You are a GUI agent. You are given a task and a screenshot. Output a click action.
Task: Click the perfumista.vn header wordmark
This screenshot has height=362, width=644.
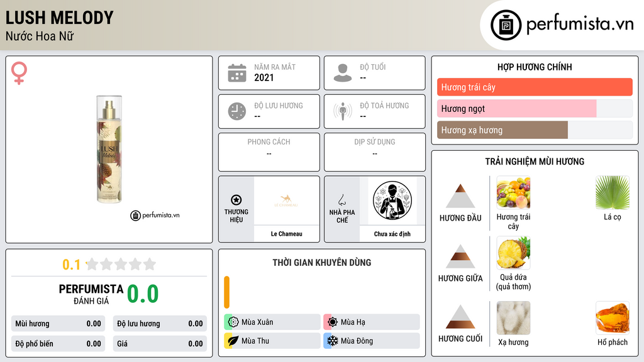click(580, 24)
